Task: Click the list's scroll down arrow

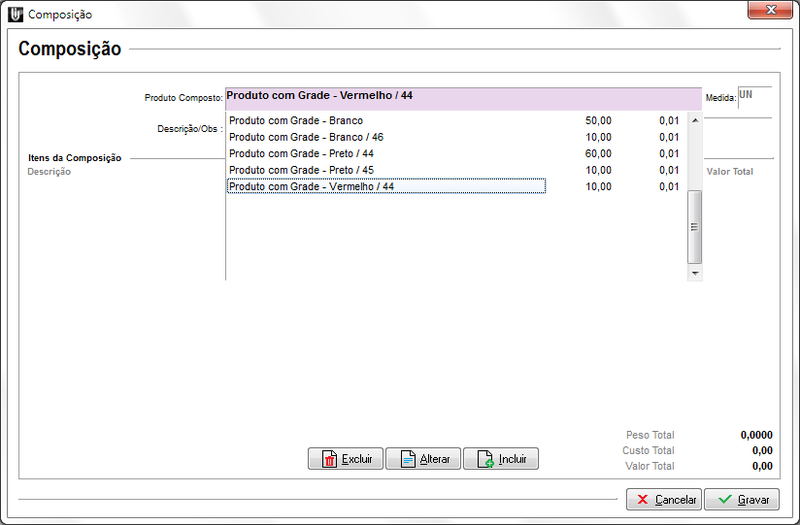Action: [695, 273]
